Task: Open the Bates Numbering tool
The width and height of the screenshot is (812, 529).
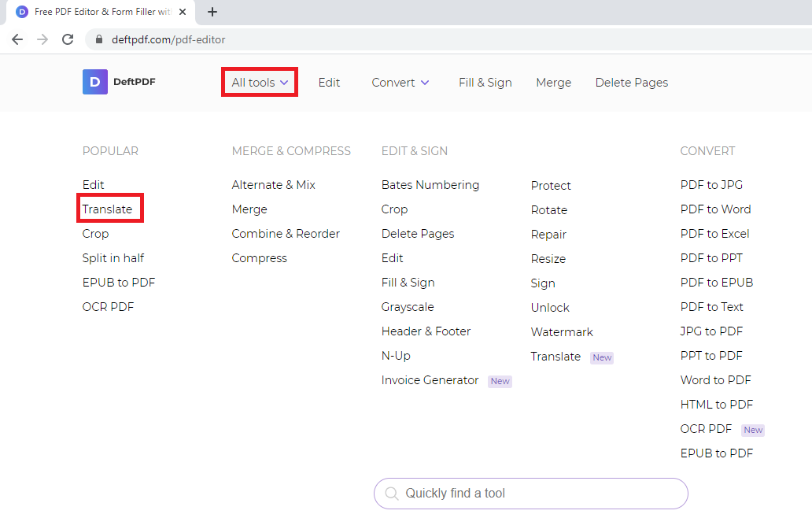Action: (x=430, y=185)
